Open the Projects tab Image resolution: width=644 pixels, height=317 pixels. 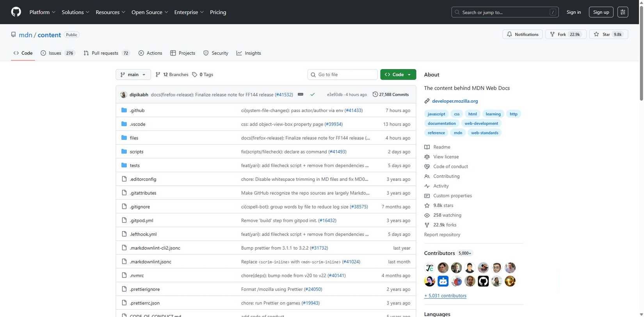183,53
